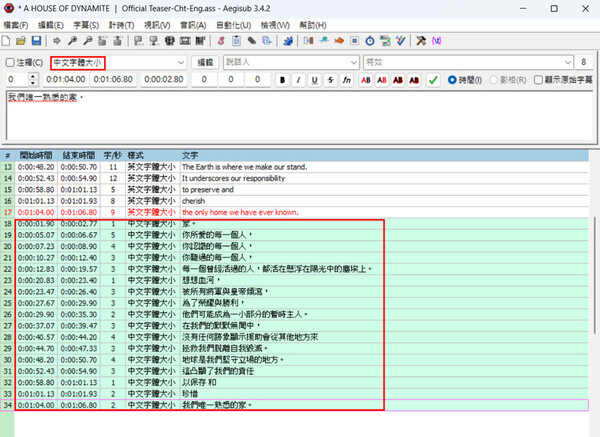Check the 顯示原始字幕 checkbox
The width and height of the screenshot is (600, 437).
(x=537, y=79)
